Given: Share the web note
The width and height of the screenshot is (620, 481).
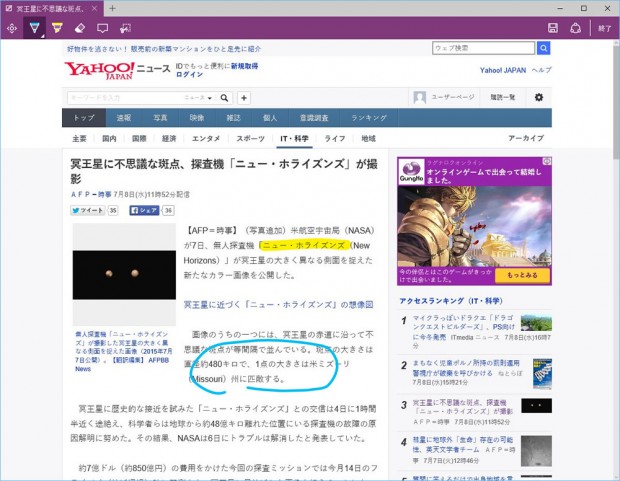Looking at the screenshot, I should [x=575, y=28].
